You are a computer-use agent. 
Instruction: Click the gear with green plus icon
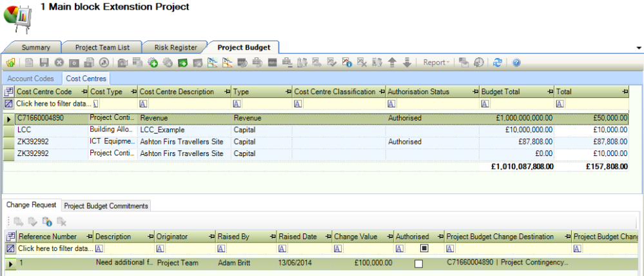coord(153,63)
